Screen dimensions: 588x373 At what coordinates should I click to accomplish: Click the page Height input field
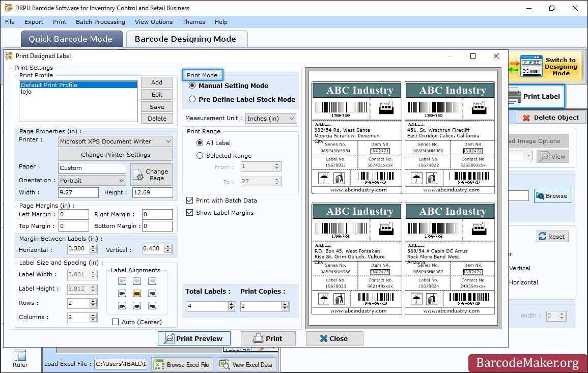tap(153, 192)
